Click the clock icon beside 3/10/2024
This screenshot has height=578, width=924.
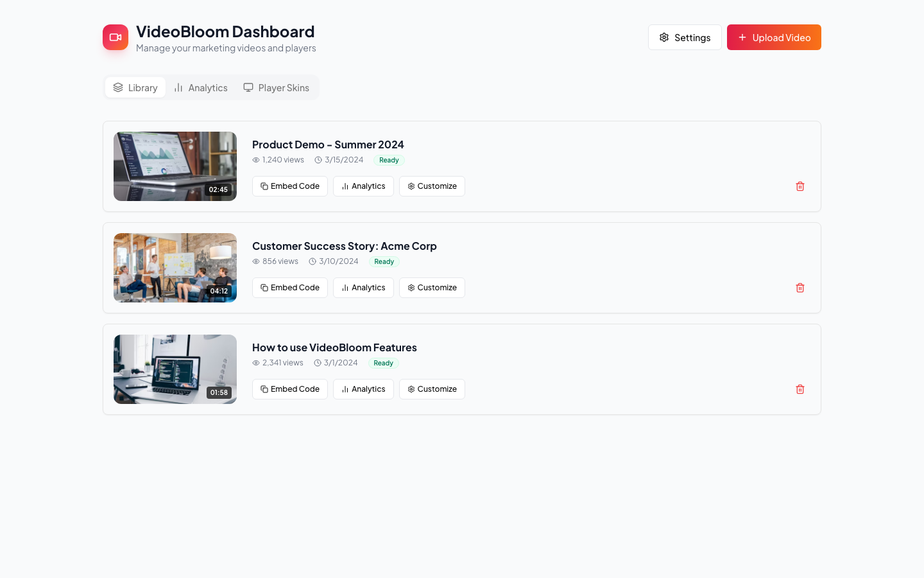pyautogui.click(x=312, y=261)
